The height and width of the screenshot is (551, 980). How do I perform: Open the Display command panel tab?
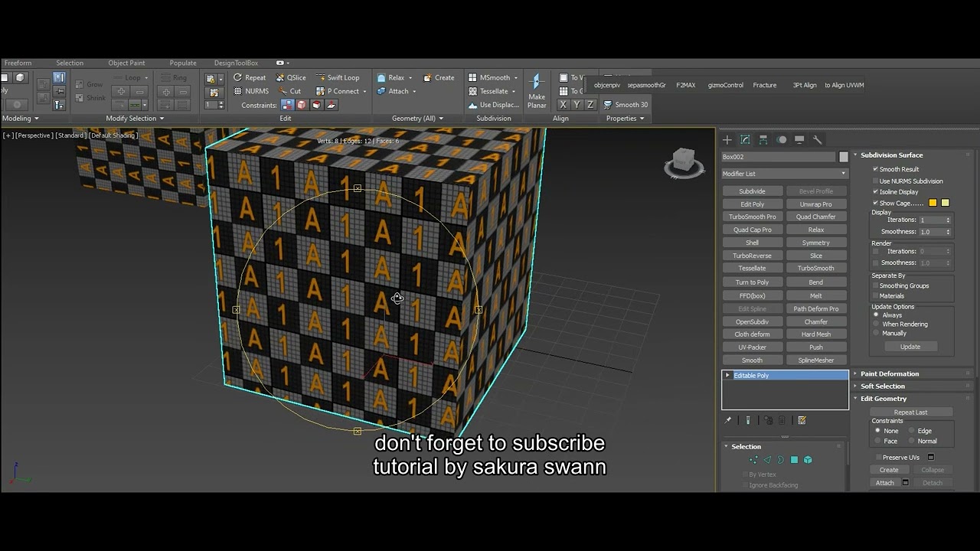click(799, 140)
